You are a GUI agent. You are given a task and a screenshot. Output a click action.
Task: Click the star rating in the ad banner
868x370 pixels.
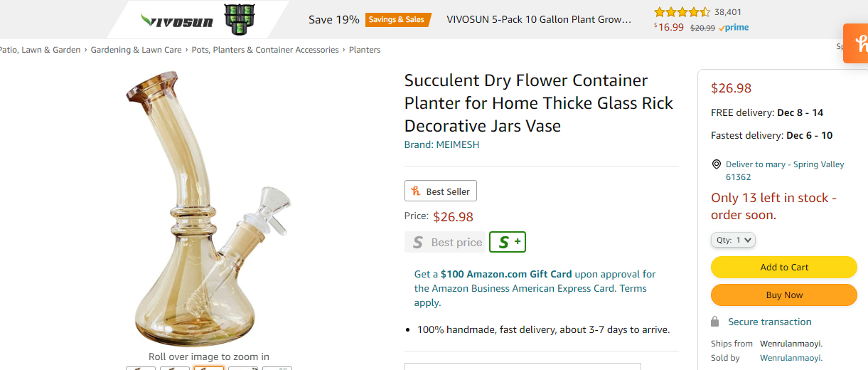click(x=682, y=12)
